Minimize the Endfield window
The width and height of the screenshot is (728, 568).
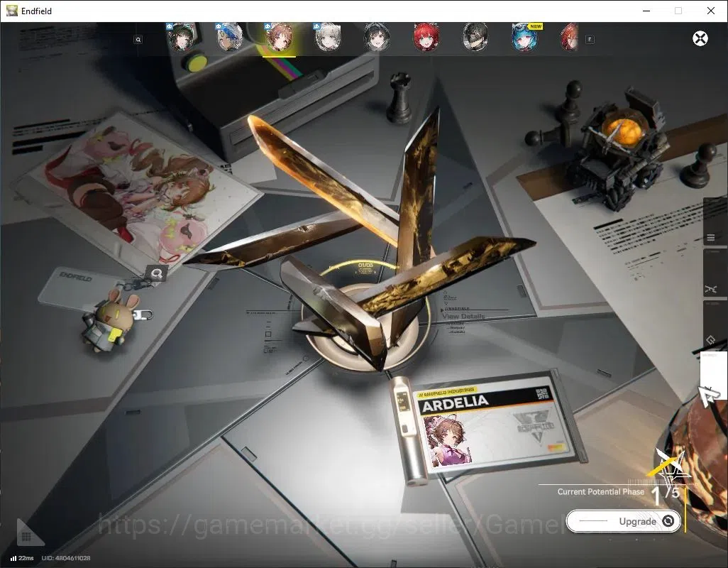coord(646,11)
